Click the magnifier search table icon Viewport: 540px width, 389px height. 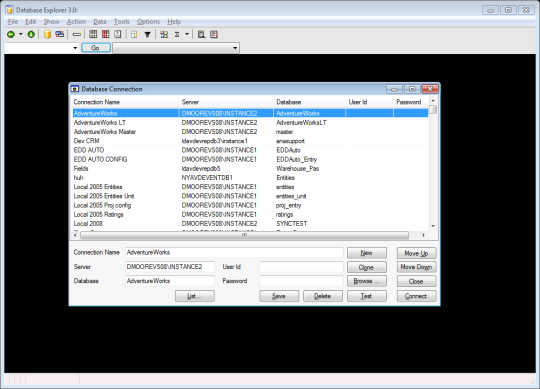point(201,34)
